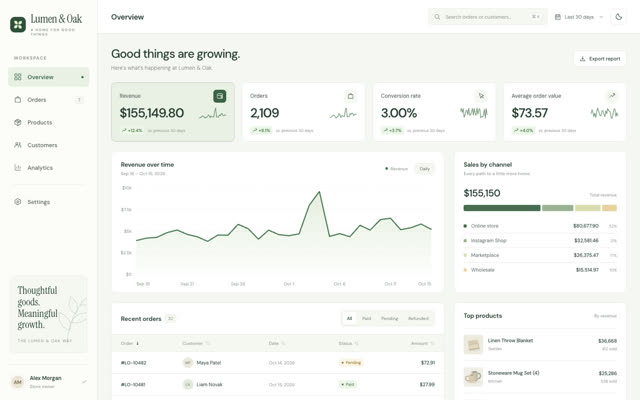Open Settings in the sidebar
Screen dimensions: 640x400
tap(49, 202)
